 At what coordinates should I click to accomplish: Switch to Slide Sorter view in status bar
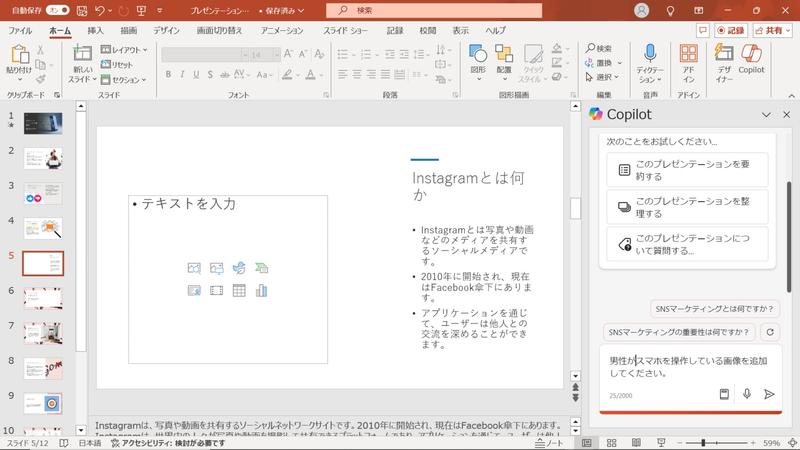[610, 443]
